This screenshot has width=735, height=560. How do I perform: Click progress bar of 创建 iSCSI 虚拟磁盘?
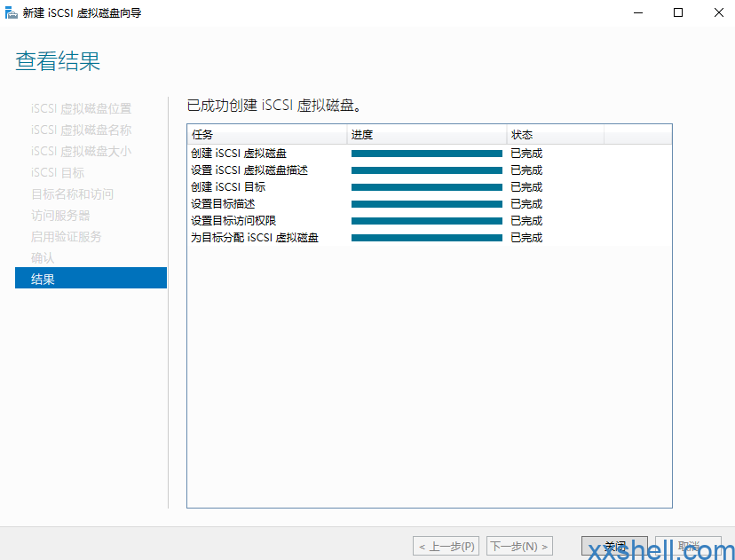(x=427, y=154)
